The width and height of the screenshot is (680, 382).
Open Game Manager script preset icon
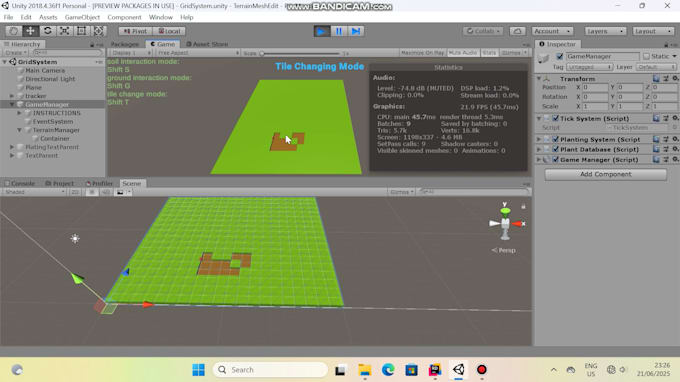point(666,160)
